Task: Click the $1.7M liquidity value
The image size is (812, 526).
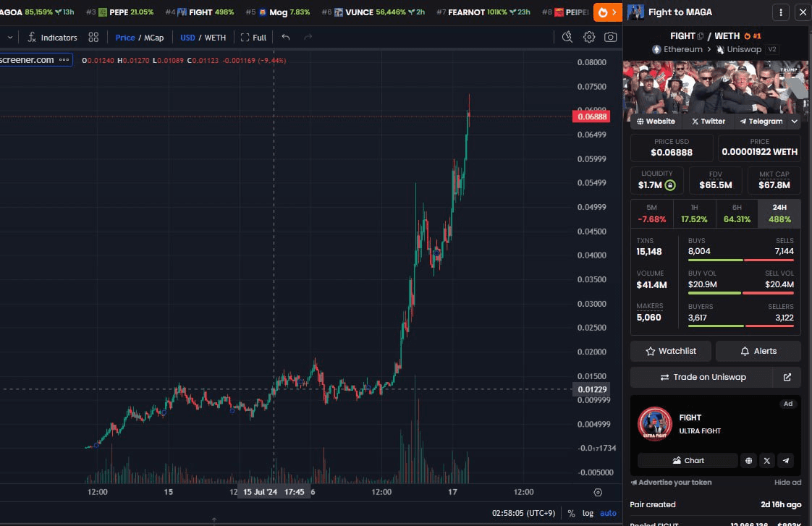Action: (x=650, y=184)
